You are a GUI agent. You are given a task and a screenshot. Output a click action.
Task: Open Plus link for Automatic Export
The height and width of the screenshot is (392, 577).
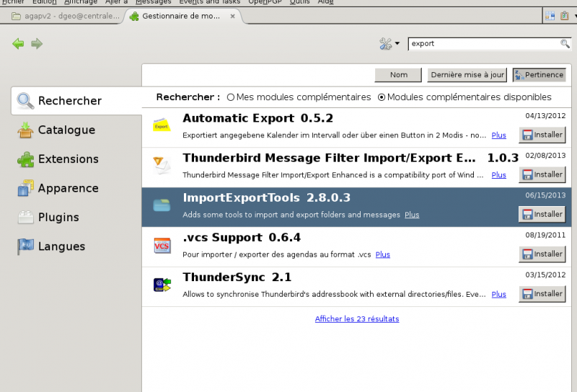(498, 135)
